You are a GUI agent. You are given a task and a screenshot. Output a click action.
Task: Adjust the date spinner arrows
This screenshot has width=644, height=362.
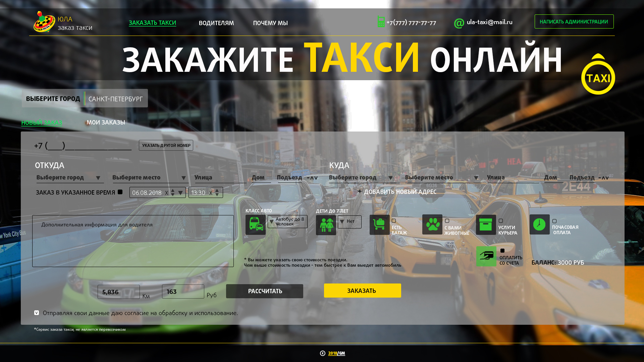point(172,193)
